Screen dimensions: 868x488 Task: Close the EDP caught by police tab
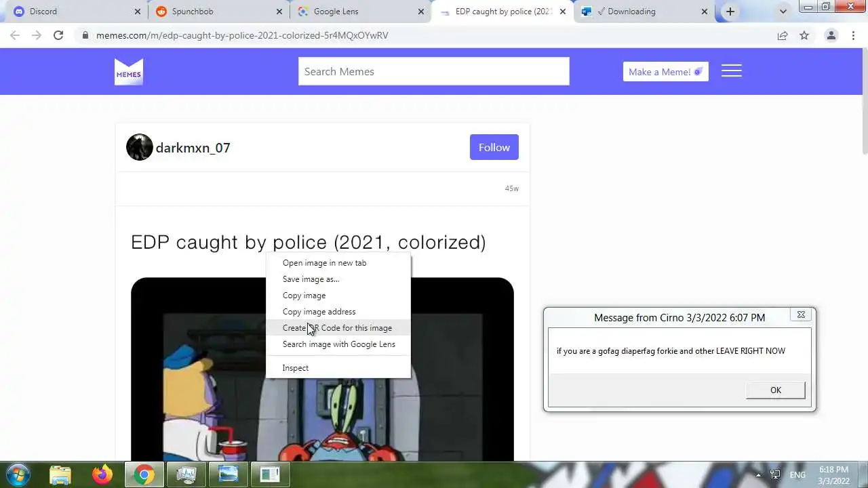tap(563, 12)
